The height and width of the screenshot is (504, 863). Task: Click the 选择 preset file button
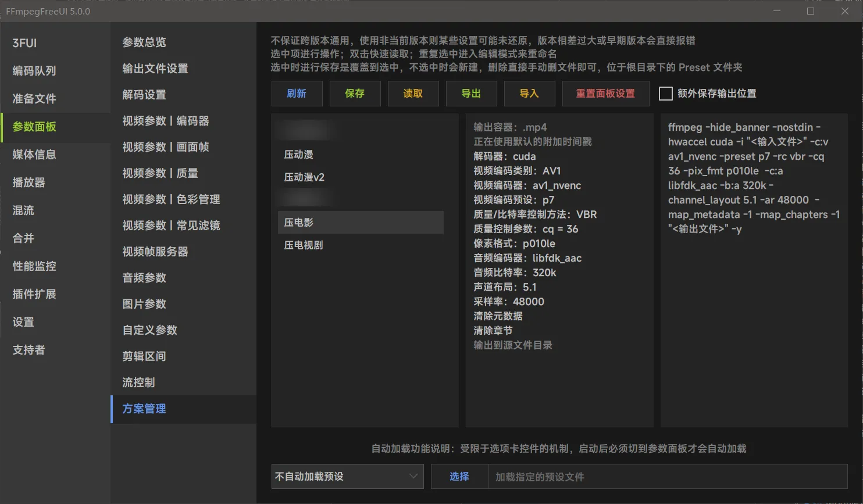[x=459, y=477]
